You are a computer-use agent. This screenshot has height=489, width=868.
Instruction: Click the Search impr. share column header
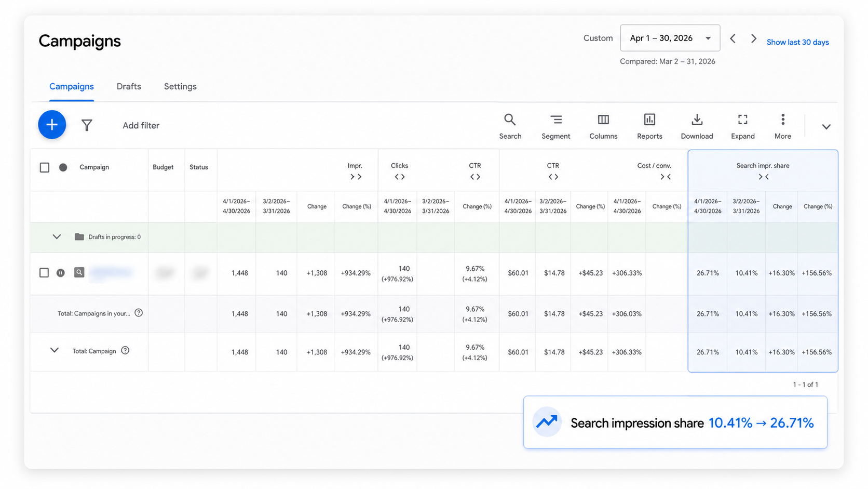point(763,166)
